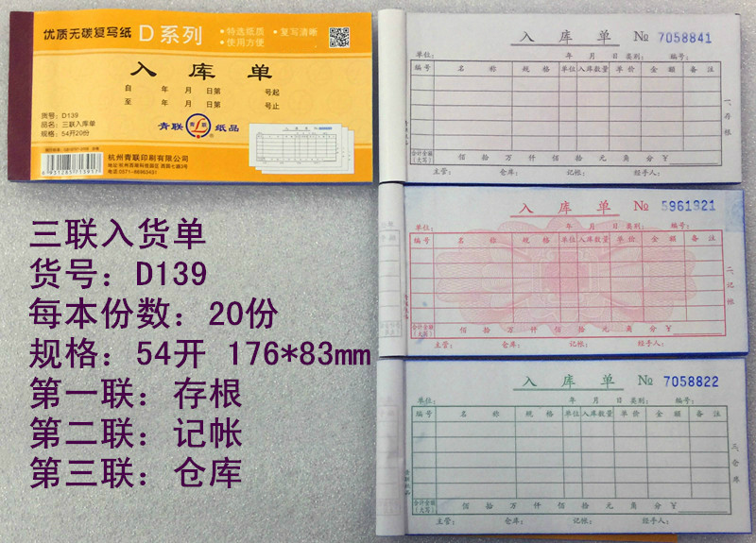The image size is (756, 543).
Task: Click the 入库单 title on the red form
Action: tap(564, 208)
